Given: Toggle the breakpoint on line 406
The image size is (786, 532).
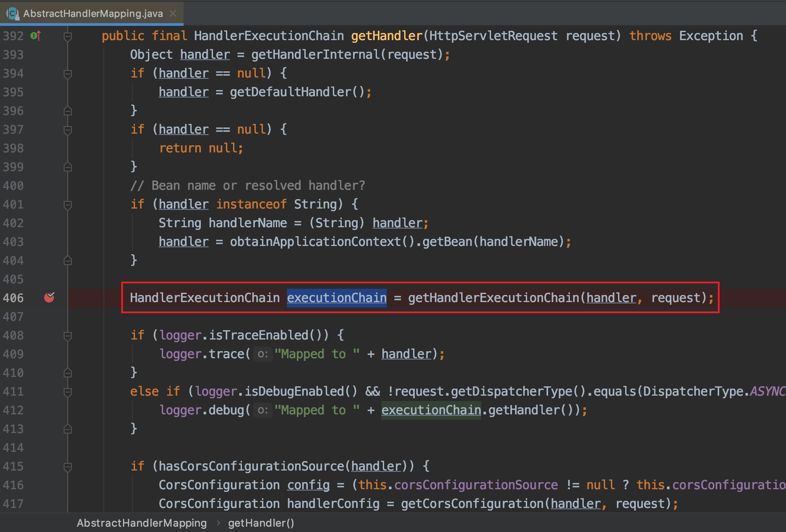Looking at the screenshot, I should coord(49,298).
